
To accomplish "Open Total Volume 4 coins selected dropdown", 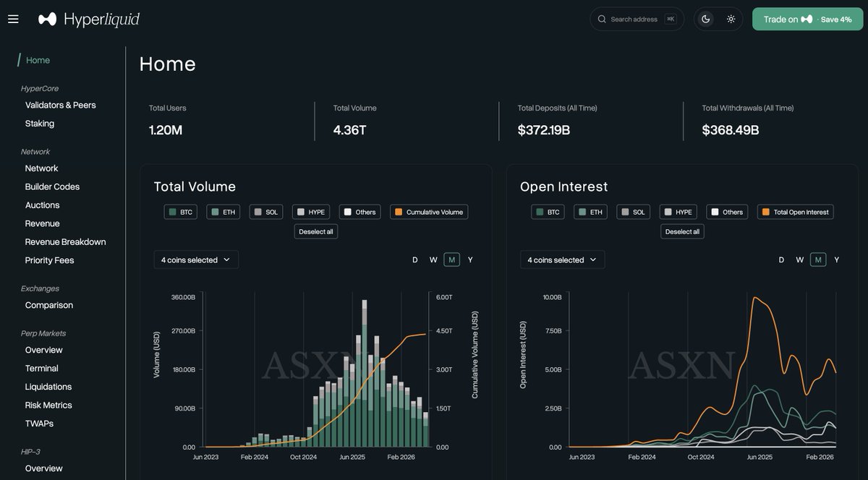I will (196, 260).
